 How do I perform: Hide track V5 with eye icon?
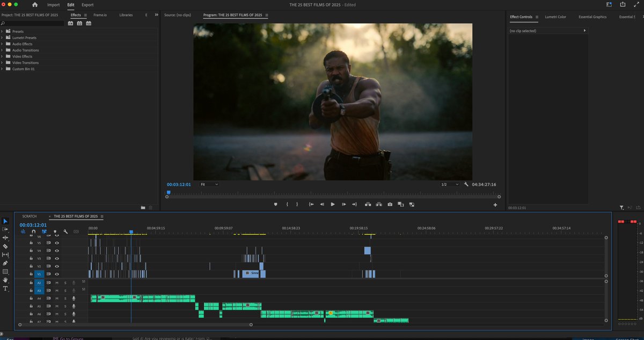coord(57,243)
